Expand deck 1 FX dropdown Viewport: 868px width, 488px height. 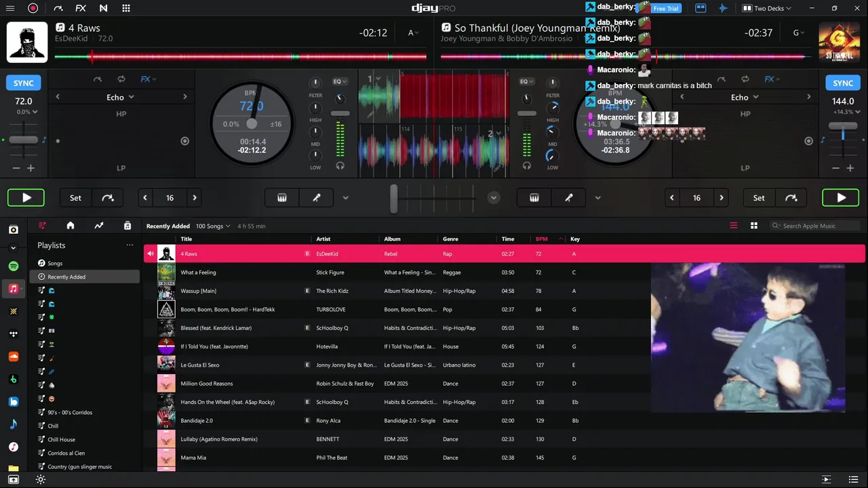coord(149,79)
